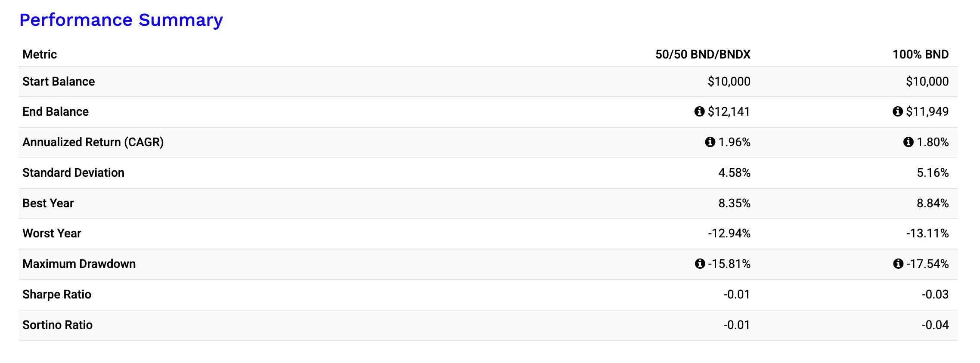Viewport: 980px width, 363px height.
Task: Click the Sharpe Ratio row label
Action: [x=57, y=295]
